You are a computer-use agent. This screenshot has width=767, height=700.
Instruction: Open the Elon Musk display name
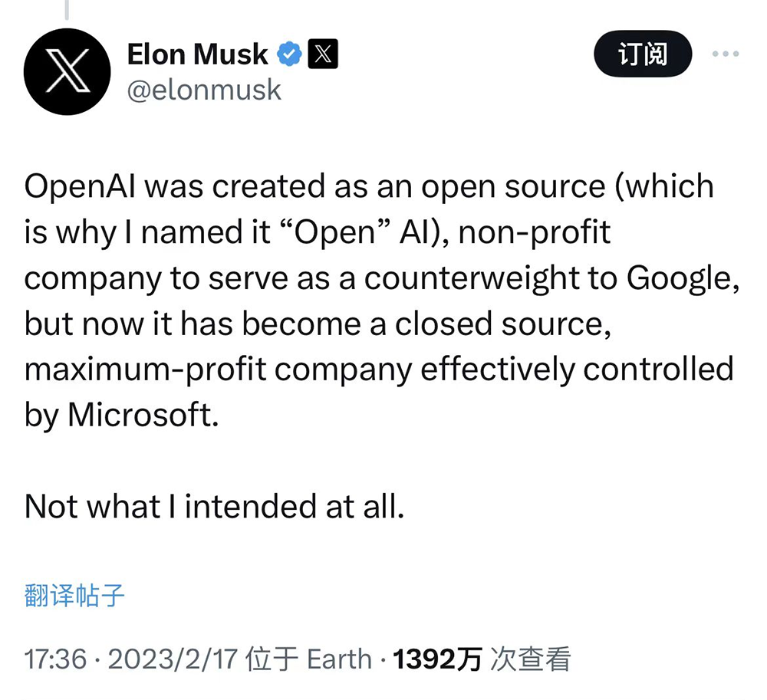(198, 54)
